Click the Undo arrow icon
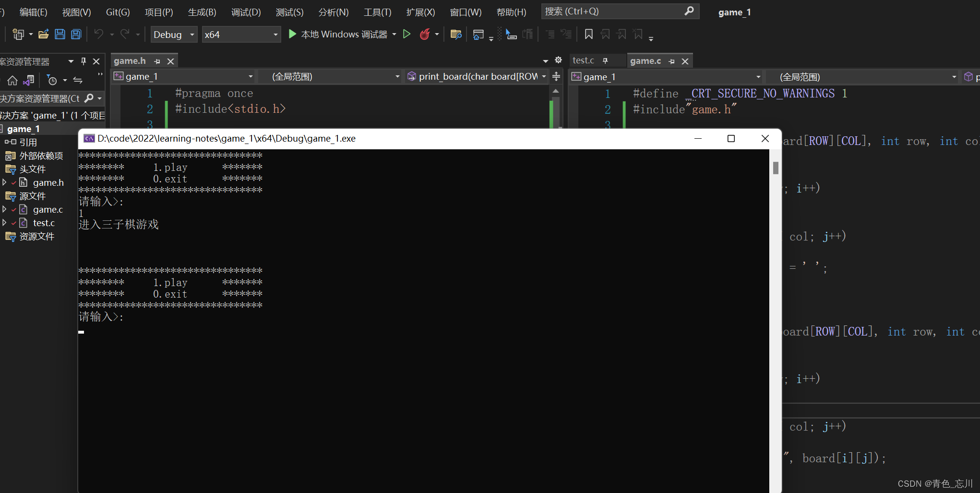This screenshot has width=980, height=493. [x=99, y=34]
